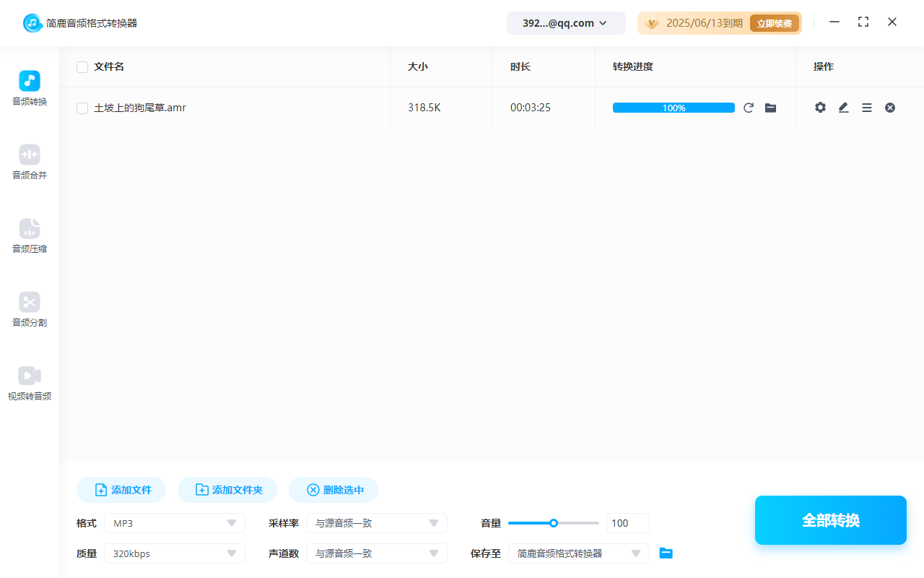
Task: Switch to the 音频转换 sidebar tab
Action: pos(29,88)
